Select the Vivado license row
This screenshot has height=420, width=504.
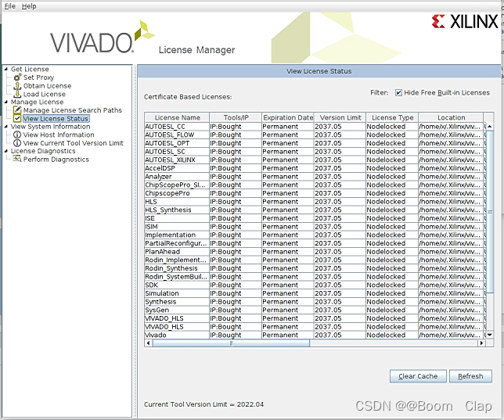tap(314, 335)
